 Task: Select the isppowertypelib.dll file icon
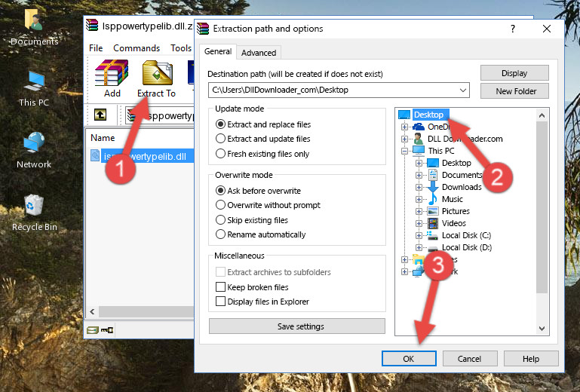pos(95,156)
